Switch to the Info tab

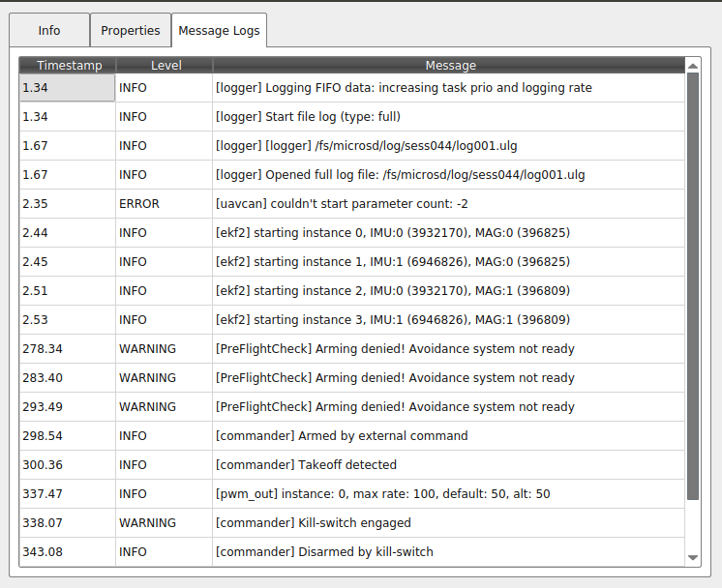click(x=49, y=30)
